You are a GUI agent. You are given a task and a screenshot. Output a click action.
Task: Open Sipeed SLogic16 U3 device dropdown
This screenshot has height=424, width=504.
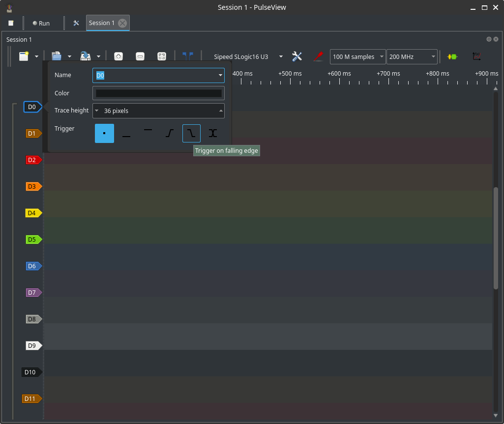click(x=248, y=57)
